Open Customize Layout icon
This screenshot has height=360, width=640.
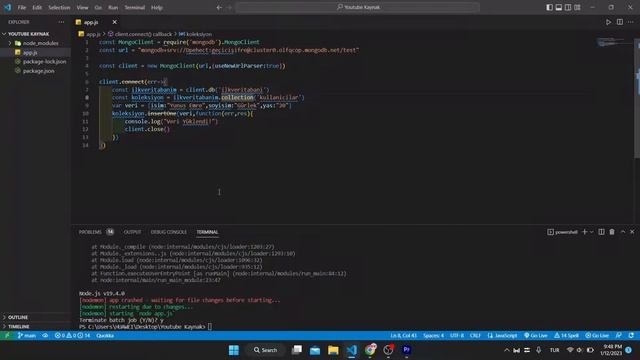pyautogui.click(x=577, y=7)
